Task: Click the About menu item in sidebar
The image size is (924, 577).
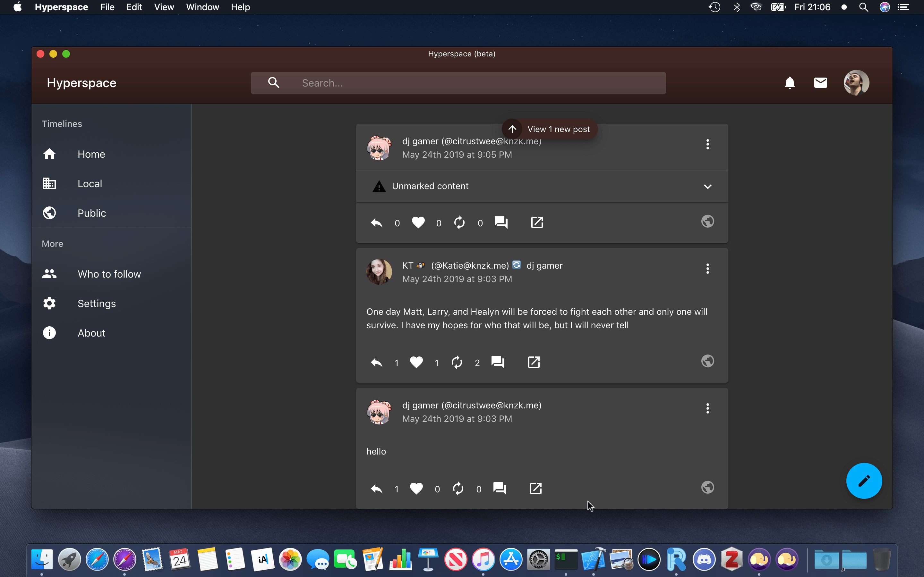Action: 91,332
